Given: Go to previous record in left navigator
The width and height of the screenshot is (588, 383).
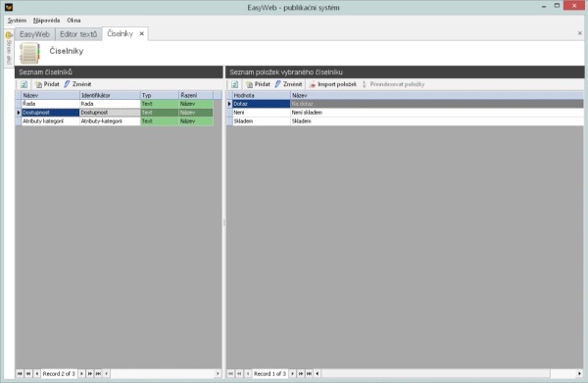Looking at the screenshot, I should pyautogui.click(x=37, y=373).
